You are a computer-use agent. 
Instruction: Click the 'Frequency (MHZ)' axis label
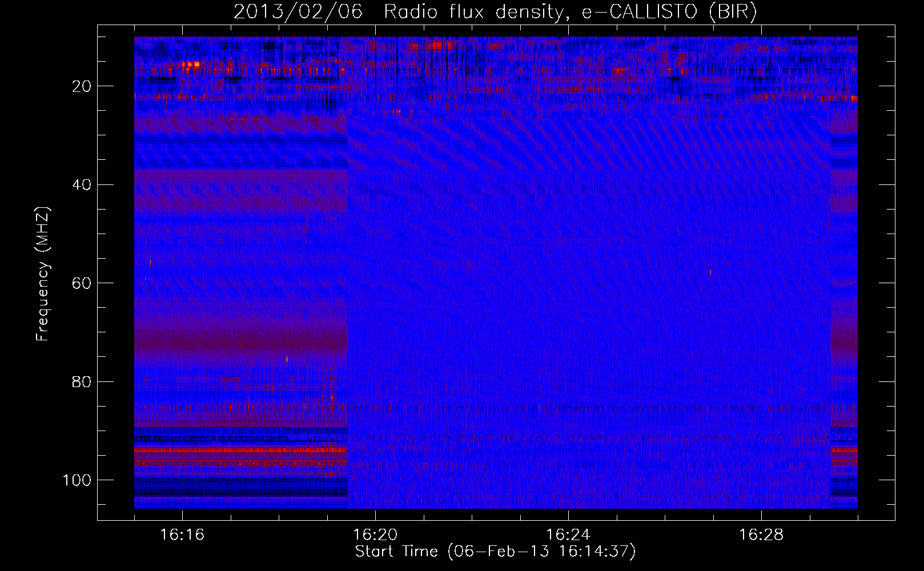click(x=43, y=274)
